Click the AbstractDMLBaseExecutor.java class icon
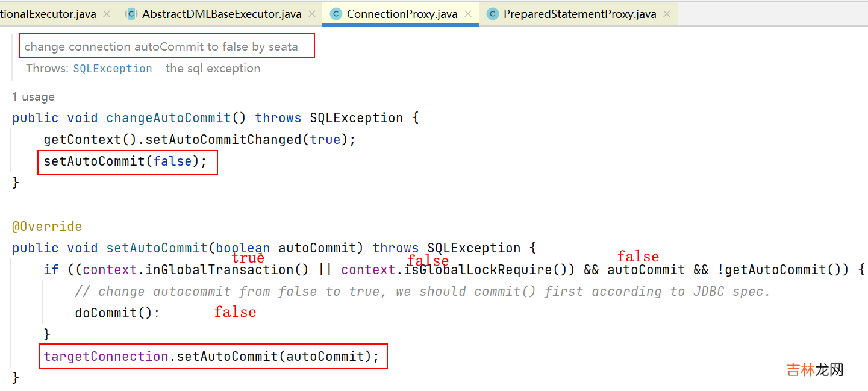This screenshot has width=868, height=391. pos(131,14)
